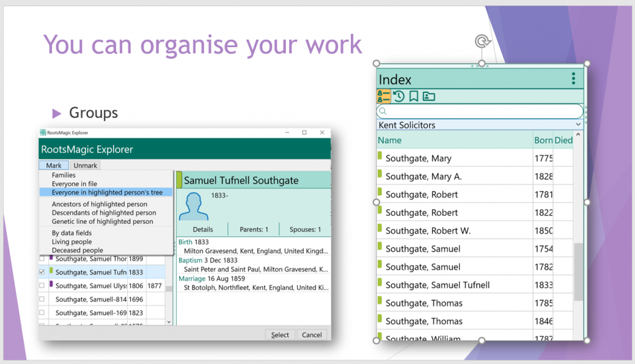Uncheck Southgate, Samuel Tufn checkbox
Image resolution: width=635 pixels, height=364 pixels.
coord(42,272)
